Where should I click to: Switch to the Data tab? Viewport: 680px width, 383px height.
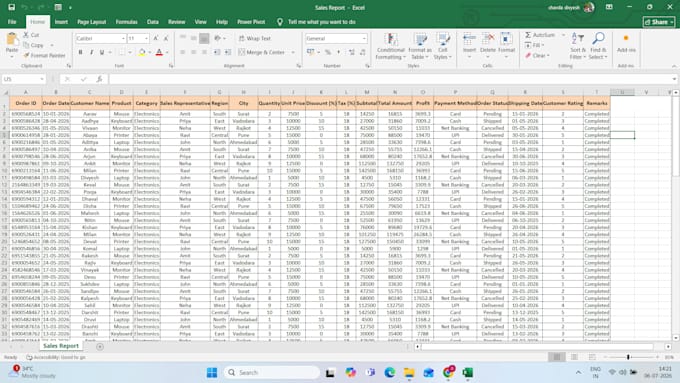click(x=153, y=22)
